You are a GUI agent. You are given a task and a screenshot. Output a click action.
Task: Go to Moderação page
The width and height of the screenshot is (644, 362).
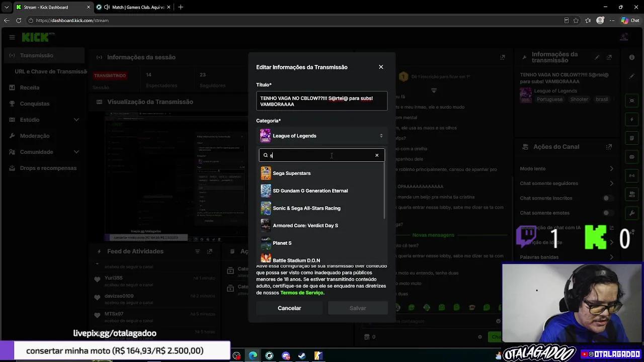point(35,136)
